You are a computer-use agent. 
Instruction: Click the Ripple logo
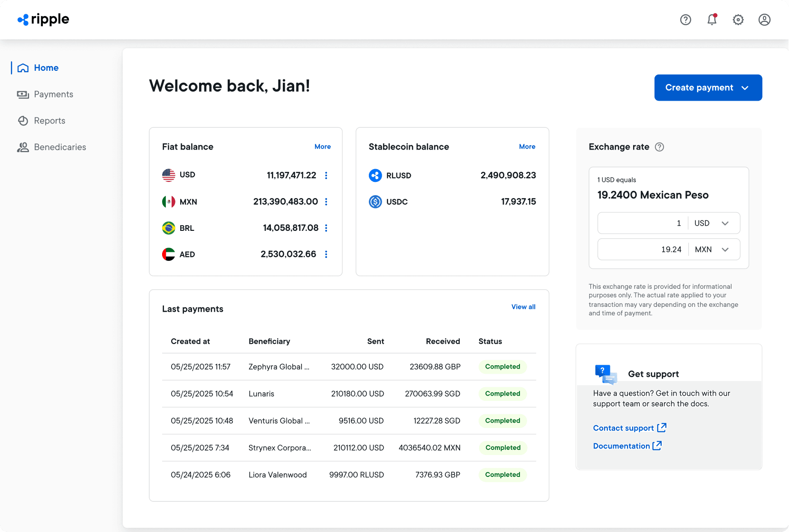pos(43,19)
